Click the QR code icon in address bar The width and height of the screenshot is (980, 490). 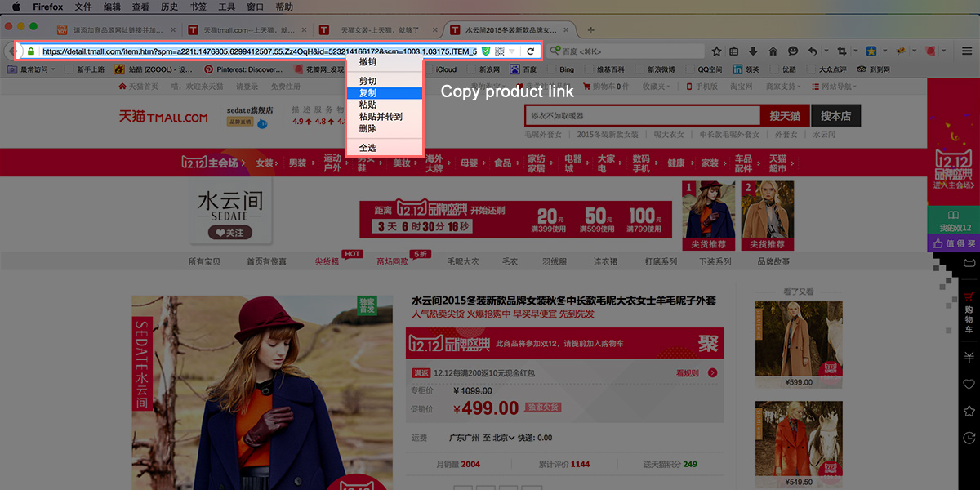(x=499, y=51)
